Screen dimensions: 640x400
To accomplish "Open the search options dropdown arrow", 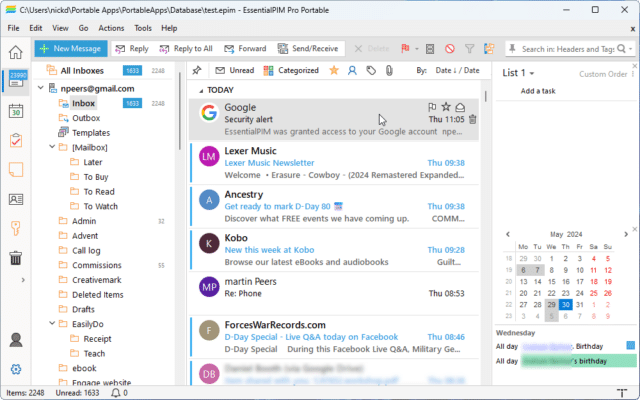I will (x=631, y=49).
